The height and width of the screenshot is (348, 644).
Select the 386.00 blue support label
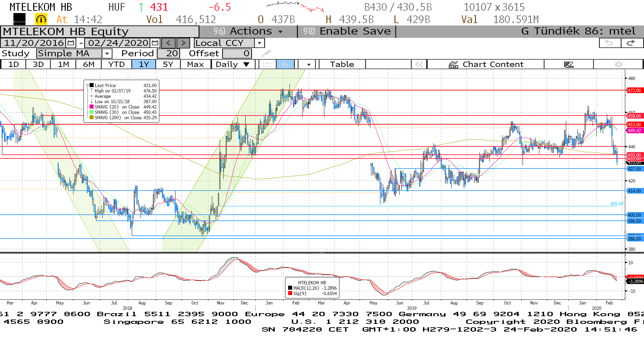pos(634,239)
